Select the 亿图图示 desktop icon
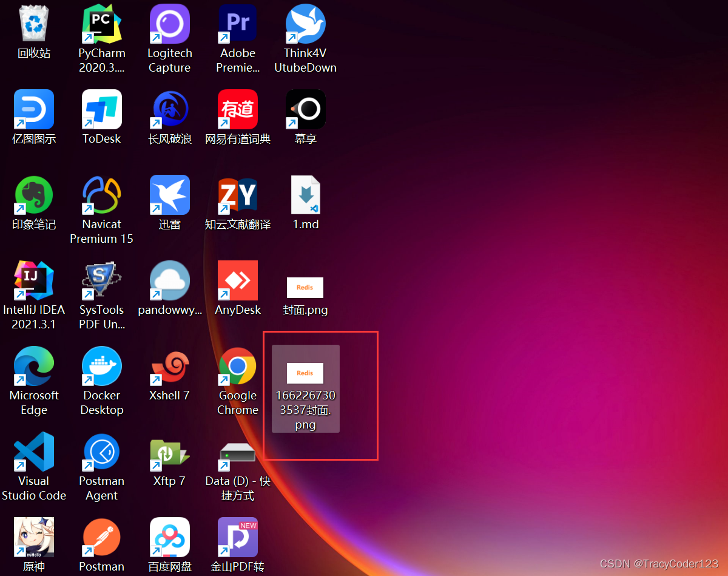 (34, 110)
